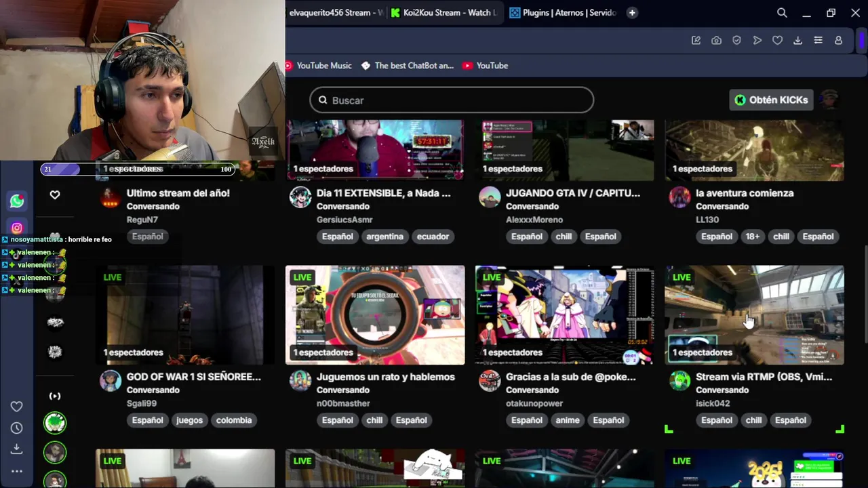Click GersiucsAsmr channel avatar
Image resolution: width=868 pixels, height=488 pixels.
[300, 197]
